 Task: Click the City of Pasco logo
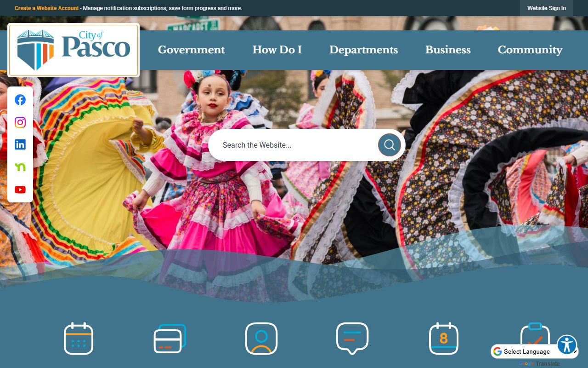73,50
